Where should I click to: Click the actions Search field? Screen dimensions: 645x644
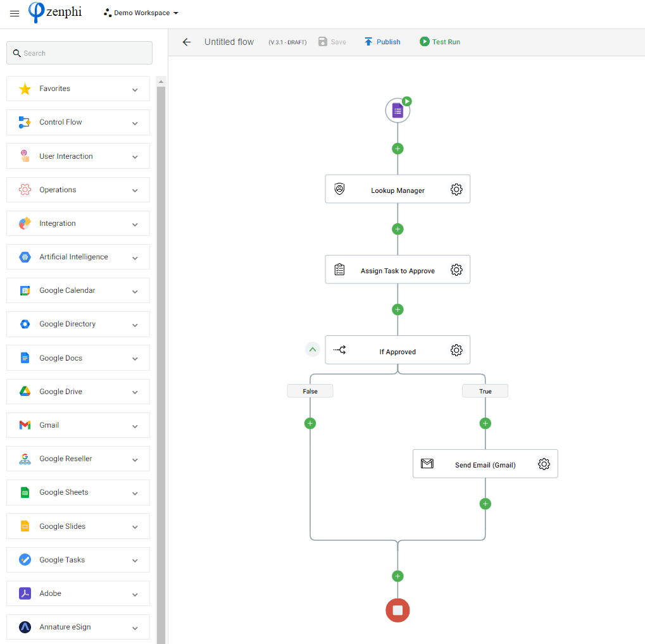click(x=79, y=53)
